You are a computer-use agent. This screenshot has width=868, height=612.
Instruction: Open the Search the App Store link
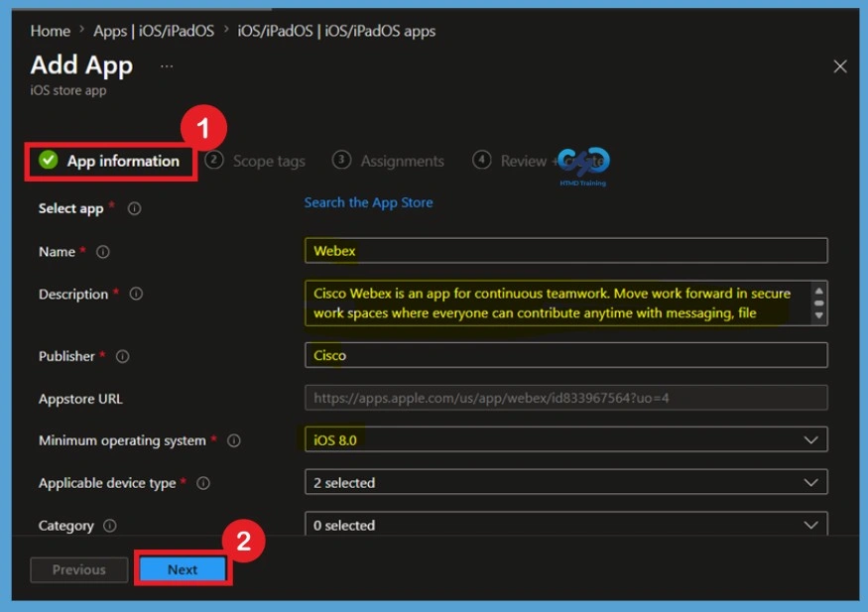coord(369,202)
